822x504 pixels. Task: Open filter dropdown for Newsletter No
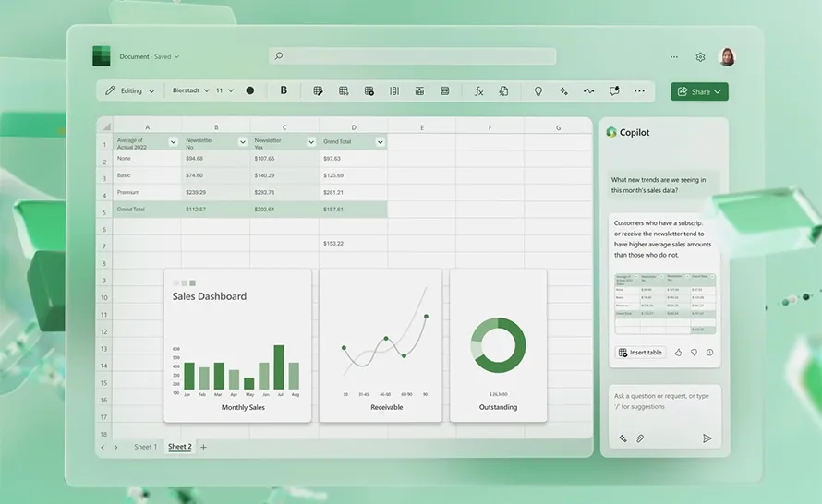(x=242, y=142)
